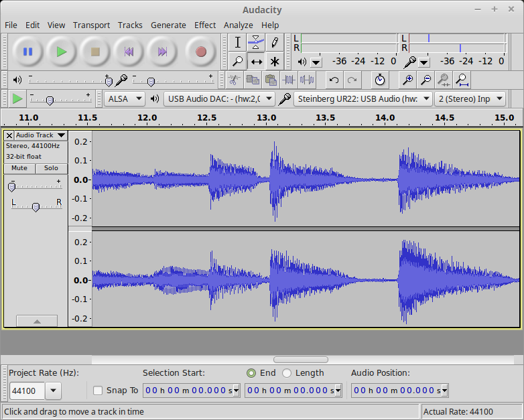524x420 pixels.
Task: Open End time format dropdown
Action: point(338,391)
